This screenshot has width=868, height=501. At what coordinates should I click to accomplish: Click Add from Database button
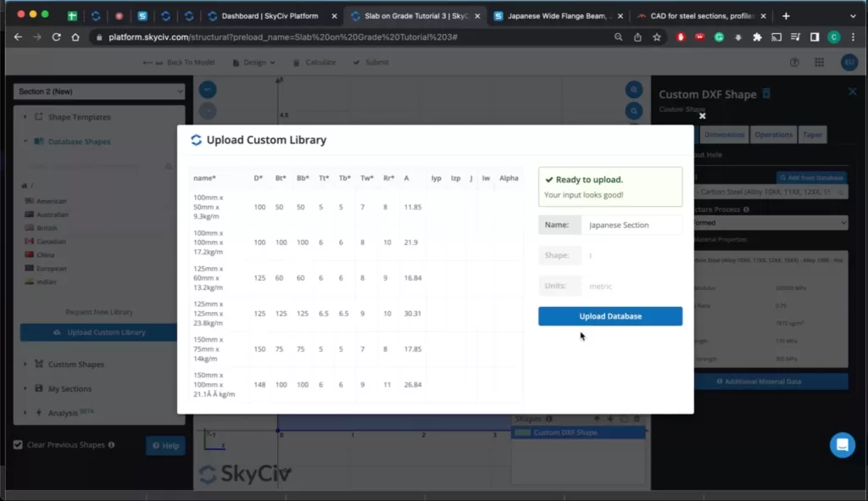click(811, 178)
